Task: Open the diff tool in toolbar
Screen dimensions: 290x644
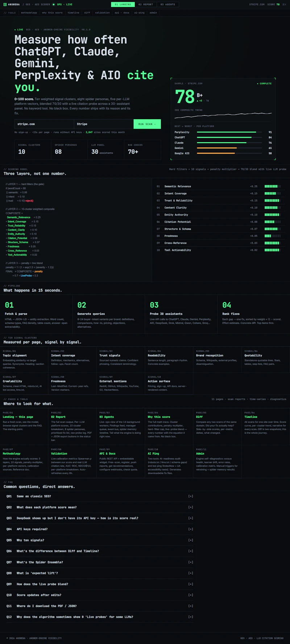Action: (87, 13)
